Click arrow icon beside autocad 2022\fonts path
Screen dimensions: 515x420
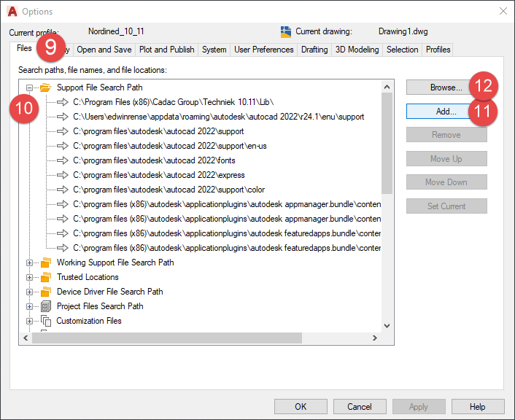(63, 160)
